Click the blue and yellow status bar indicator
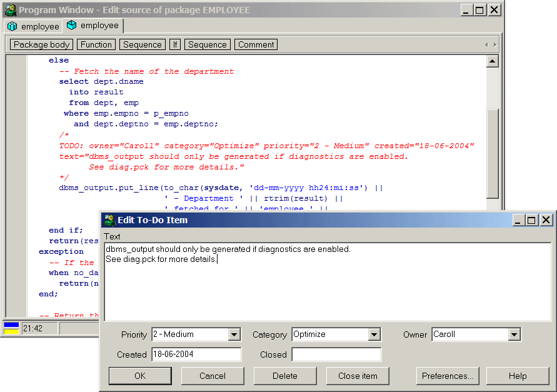Image resolution: width=557 pixels, height=392 pixels. (x=11, y=328)
